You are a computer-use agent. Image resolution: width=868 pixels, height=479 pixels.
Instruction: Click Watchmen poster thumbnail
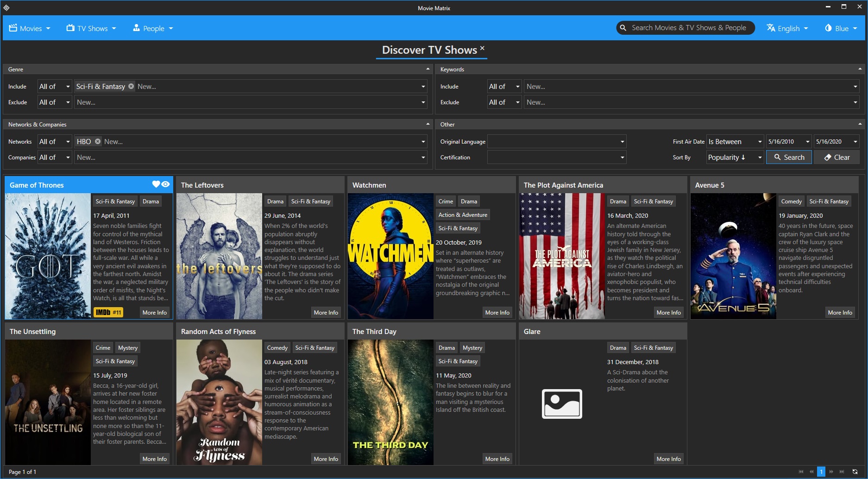coord(390,256)
